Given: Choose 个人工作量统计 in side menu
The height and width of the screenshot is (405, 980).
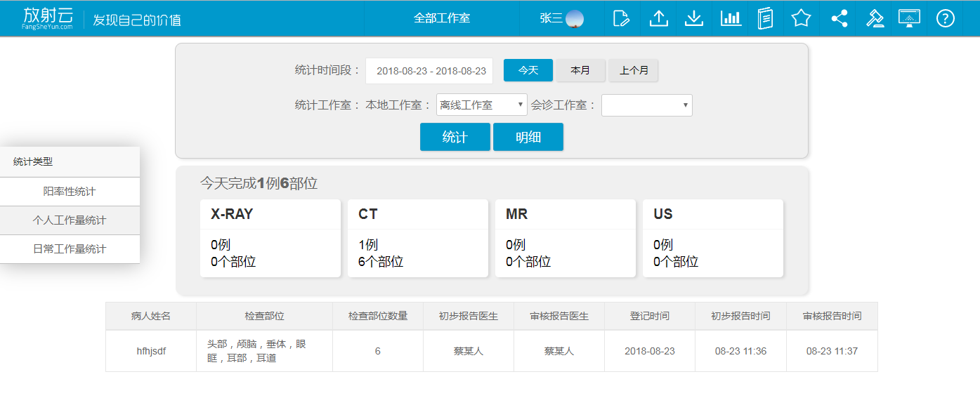Looking at the screenshot, I should click(70, 220).
